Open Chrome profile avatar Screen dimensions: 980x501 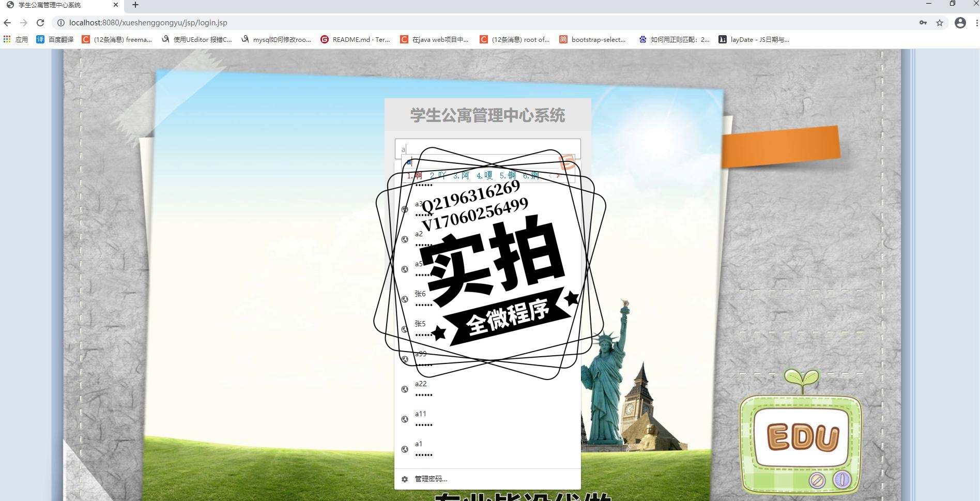[x=960, y=23]
